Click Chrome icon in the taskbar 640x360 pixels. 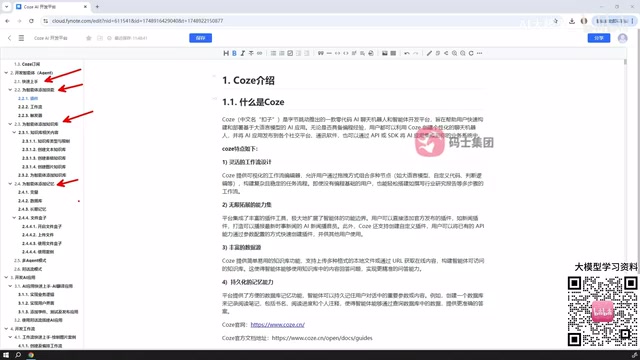(x=31, y=355)
